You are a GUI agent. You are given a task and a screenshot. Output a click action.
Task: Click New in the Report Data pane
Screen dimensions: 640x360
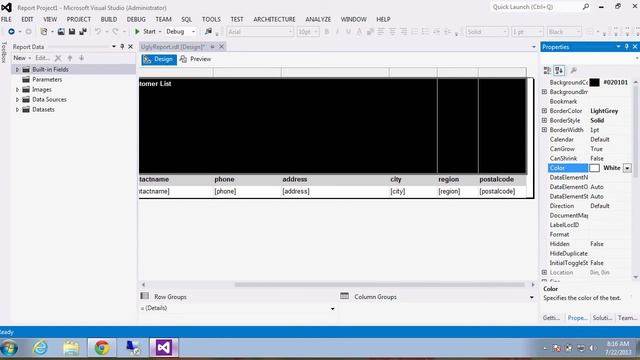[x=22, y=58]
